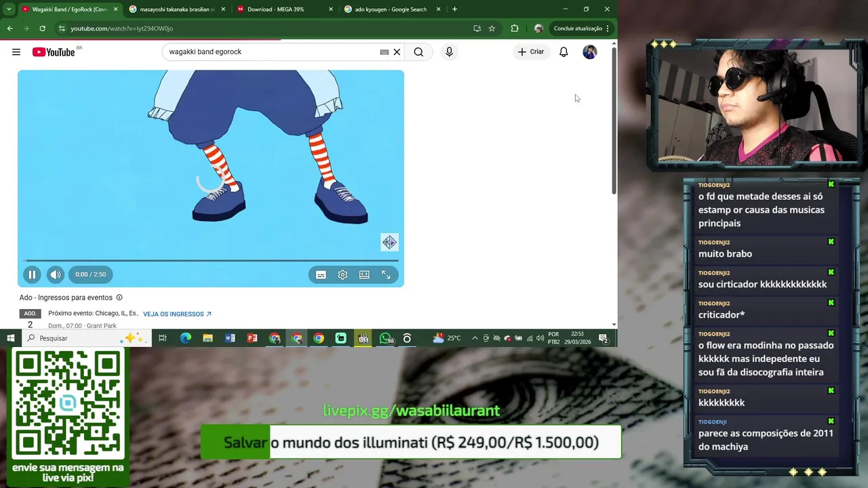Open the on-screen keyboard in the search box
The image size is (868, 488).
pyautogui.click(x=384, y=52)
